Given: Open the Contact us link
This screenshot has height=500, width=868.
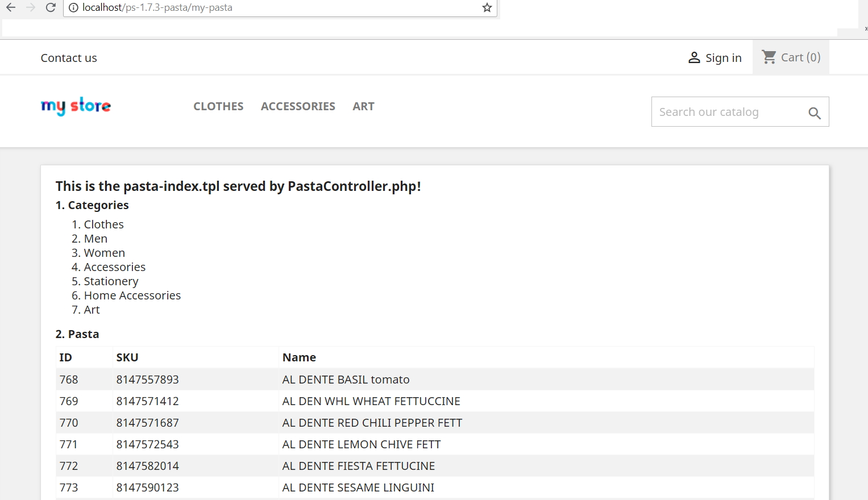Looking at the screenshot, I should pos(69,58).
